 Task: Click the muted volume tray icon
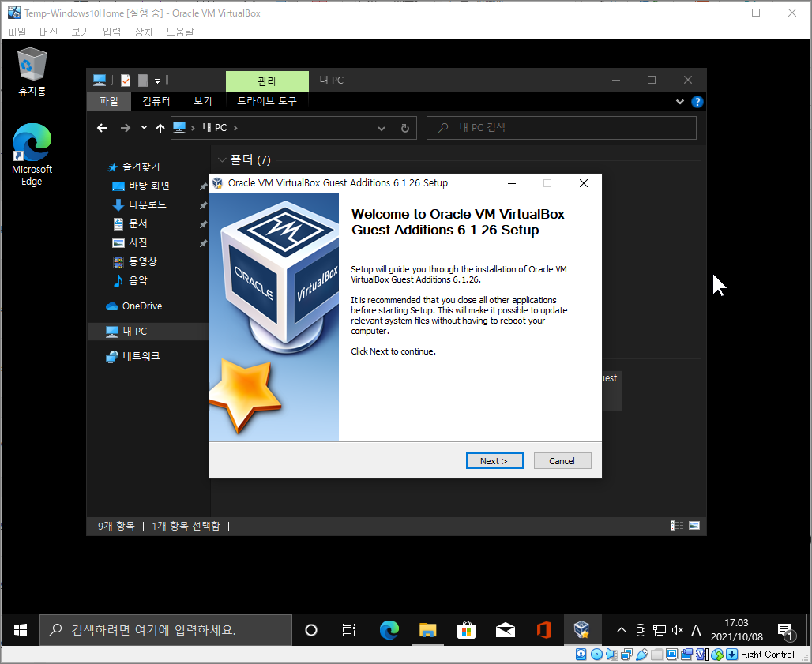tap(677, 630)
